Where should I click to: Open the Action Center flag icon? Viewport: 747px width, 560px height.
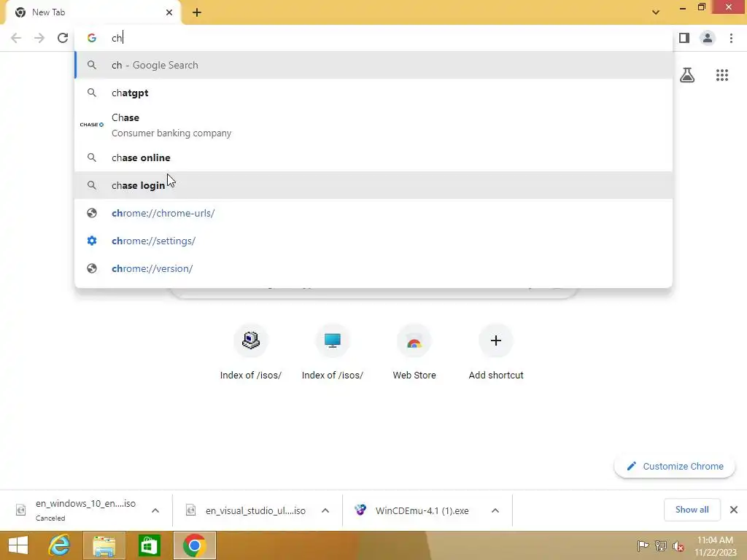(643, 545)
